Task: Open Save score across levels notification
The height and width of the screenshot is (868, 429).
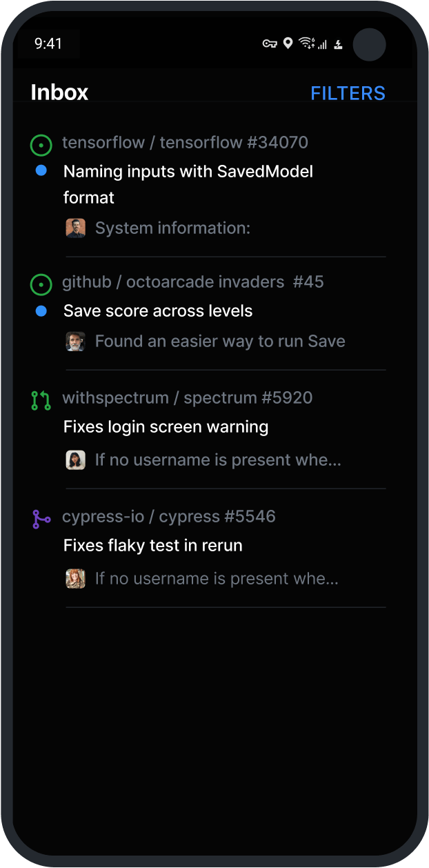Action: point(158,311)
